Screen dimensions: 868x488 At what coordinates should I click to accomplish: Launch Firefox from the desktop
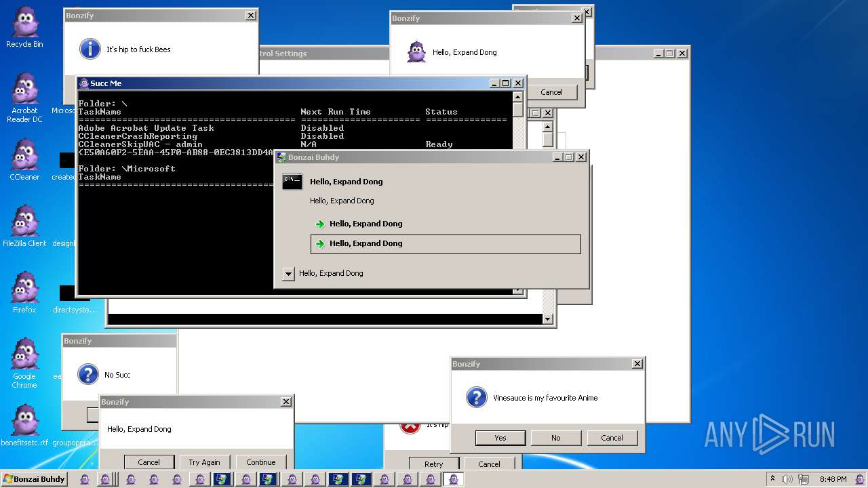click(24, 293)
